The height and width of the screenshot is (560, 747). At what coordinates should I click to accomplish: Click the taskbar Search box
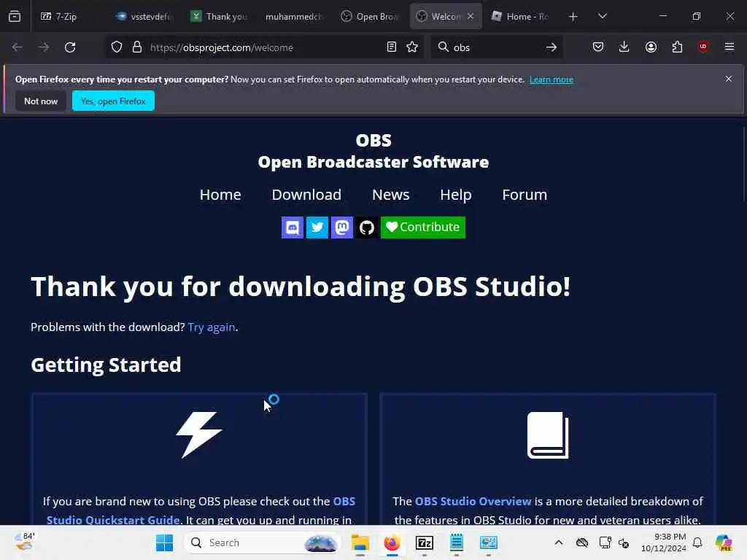(262, 542)
